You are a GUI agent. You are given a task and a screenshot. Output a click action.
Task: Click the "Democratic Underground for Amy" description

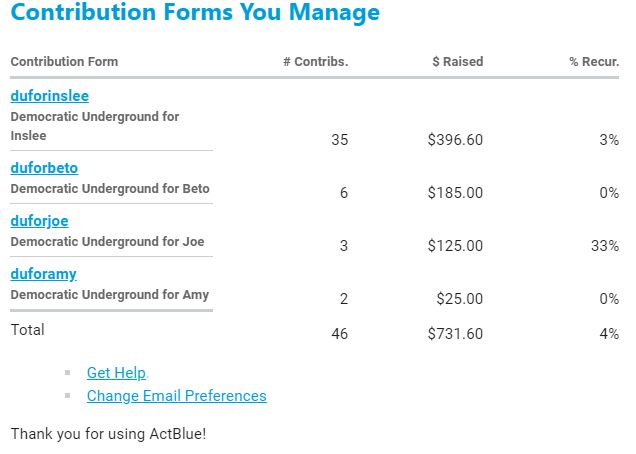[x=110, y=294]
